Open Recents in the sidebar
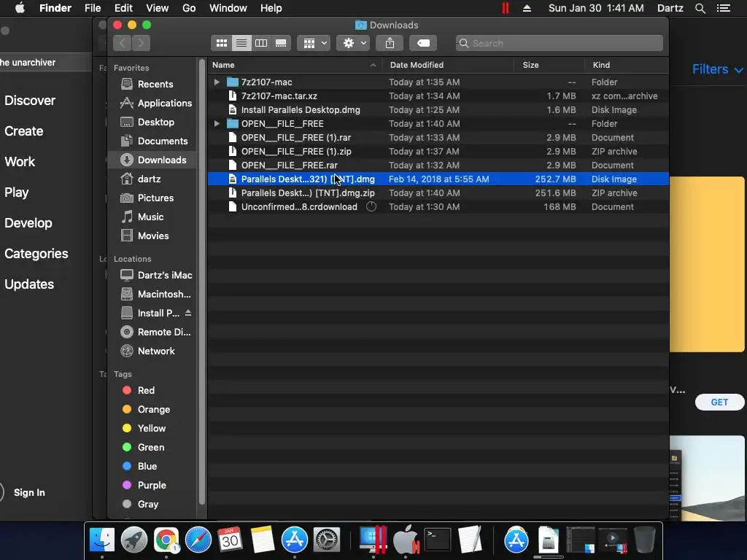 (x=152, y=85)
